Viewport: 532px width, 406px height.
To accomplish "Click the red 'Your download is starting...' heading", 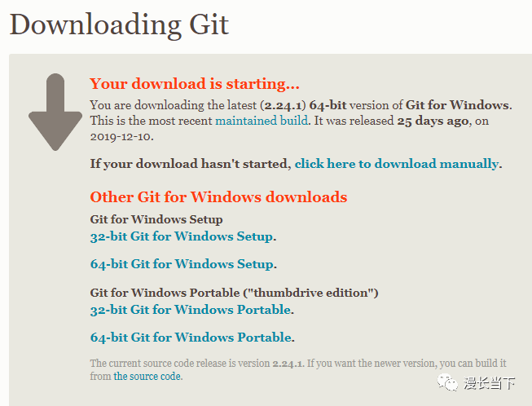I will (x=195, y=83).
